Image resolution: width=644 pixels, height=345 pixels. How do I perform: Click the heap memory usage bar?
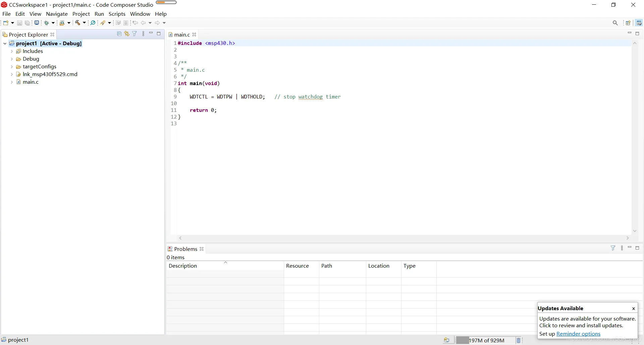(485, 340)
